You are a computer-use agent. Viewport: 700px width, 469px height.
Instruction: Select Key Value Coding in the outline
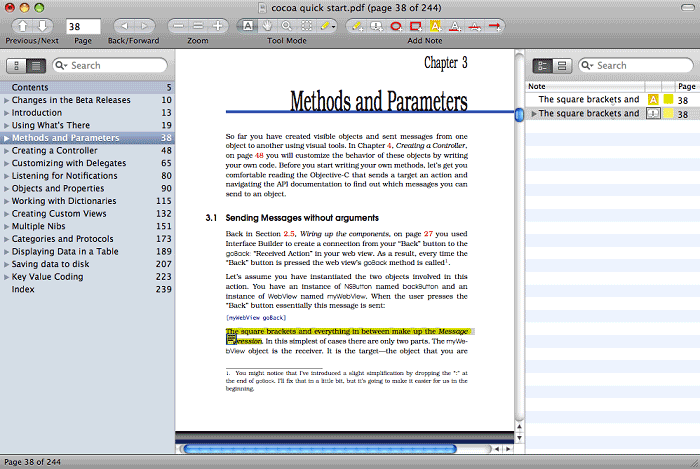click(87, 277)
